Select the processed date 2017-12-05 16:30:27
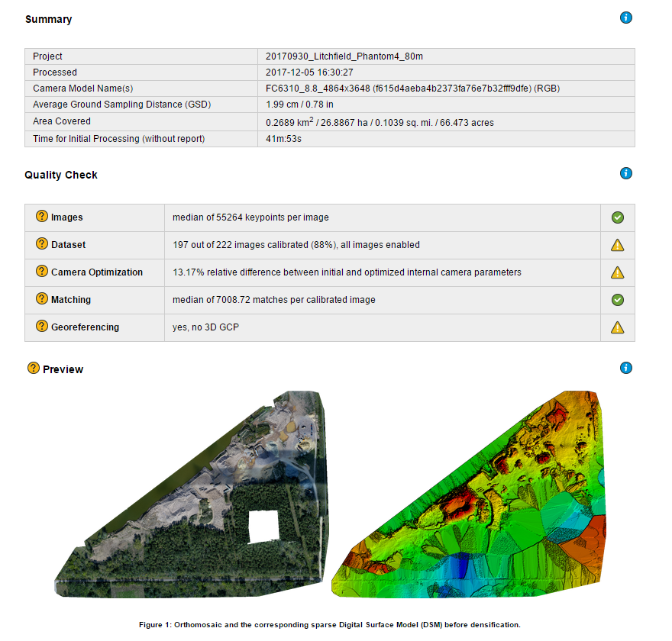672x641 pixels. (x=309, y=72)
